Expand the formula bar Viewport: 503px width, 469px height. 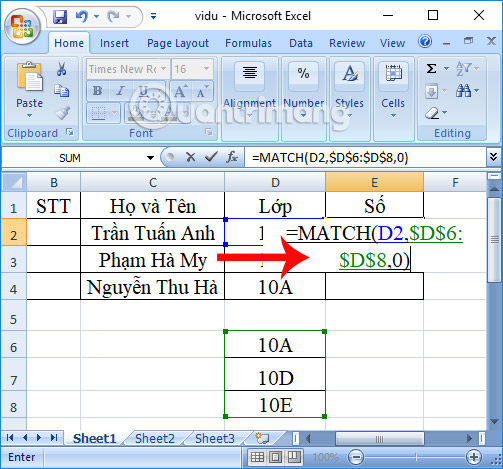(x=494, y=156)
